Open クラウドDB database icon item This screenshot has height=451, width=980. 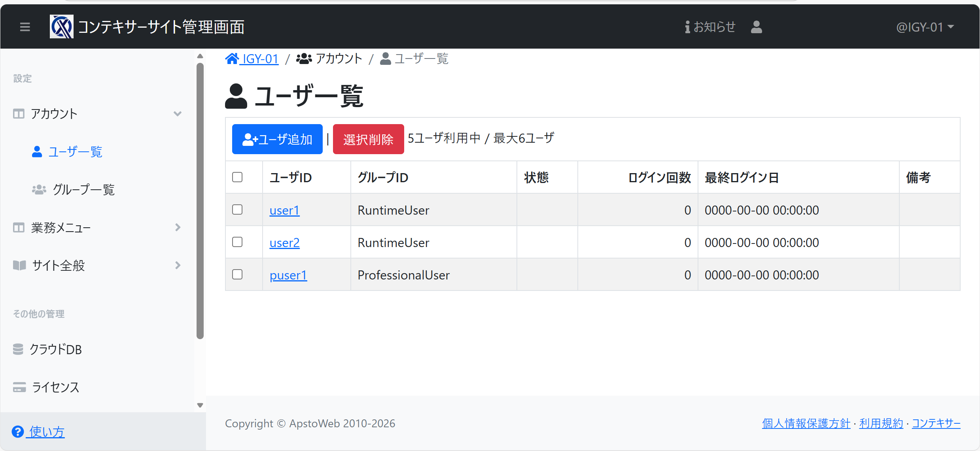coord(18,349)
